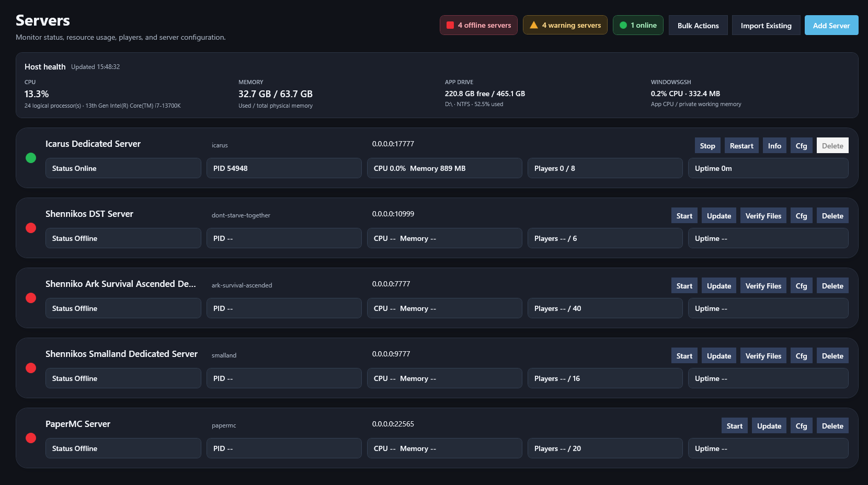The image size is (868, 485).
Task: Stop the Icarus Dedicated Server
Action: (x=707, y=146)
